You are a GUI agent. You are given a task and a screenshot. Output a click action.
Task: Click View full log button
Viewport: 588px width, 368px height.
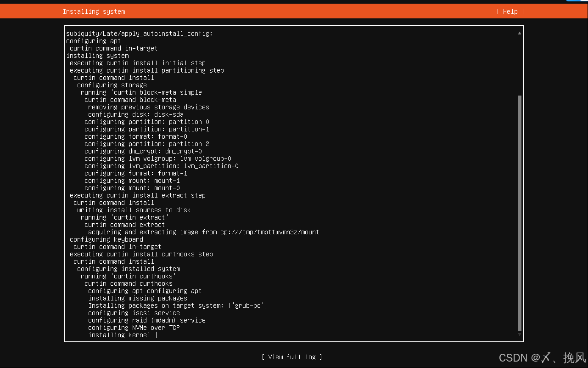pos(291,357)
